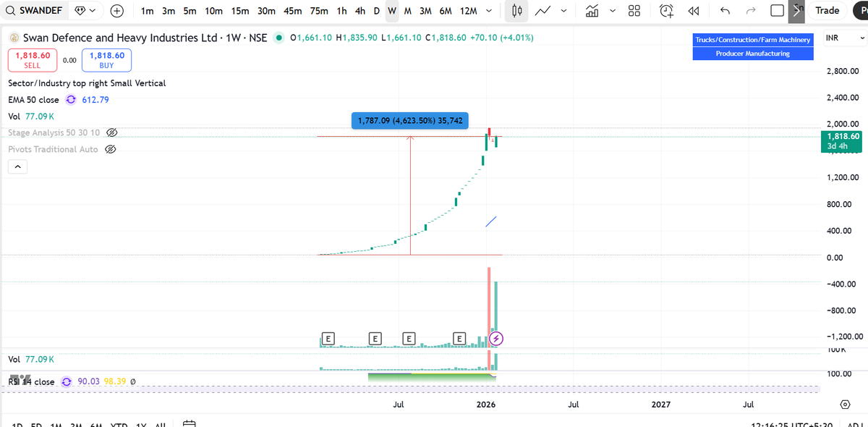Collapse the indicator legend with the caret button
The width and height of the screenshot is (868, 427).
coord(17,167)
